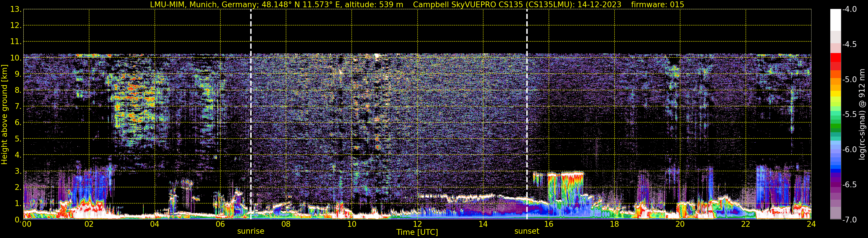
Task: Click the red band of the colorbar
Action: click(835, 58)
